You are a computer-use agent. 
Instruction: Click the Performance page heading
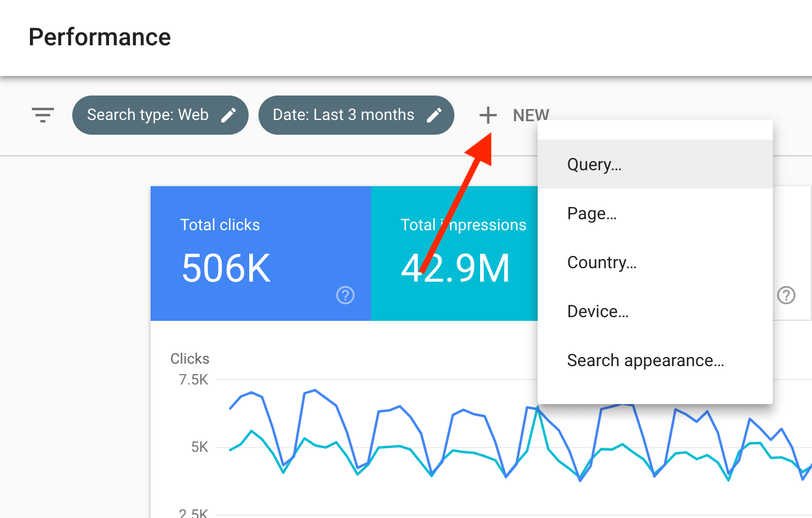(100, 37)
